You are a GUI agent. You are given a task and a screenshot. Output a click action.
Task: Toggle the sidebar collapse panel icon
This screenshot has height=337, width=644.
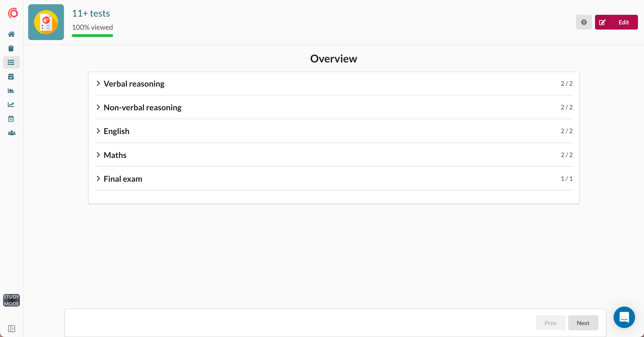tap(11, 329)
